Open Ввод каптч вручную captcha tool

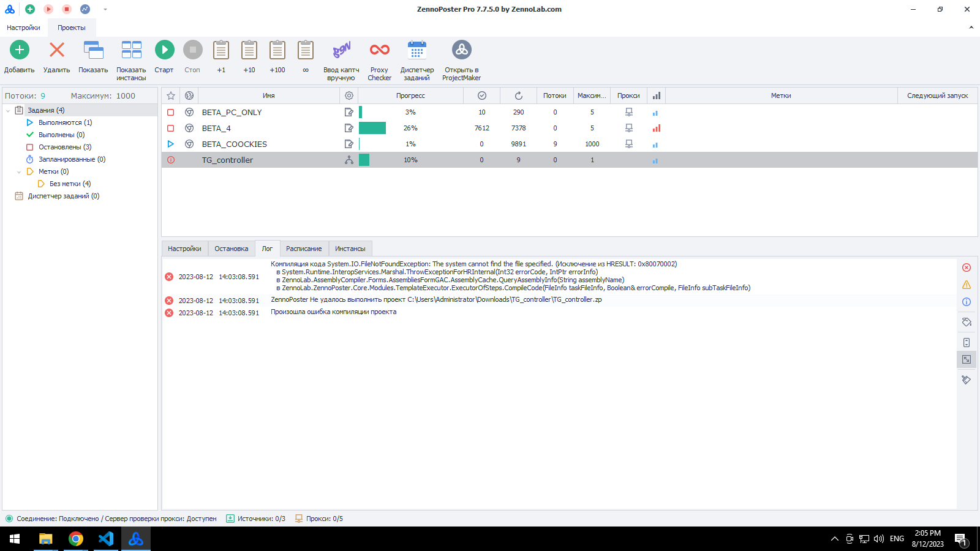[341, 50]
